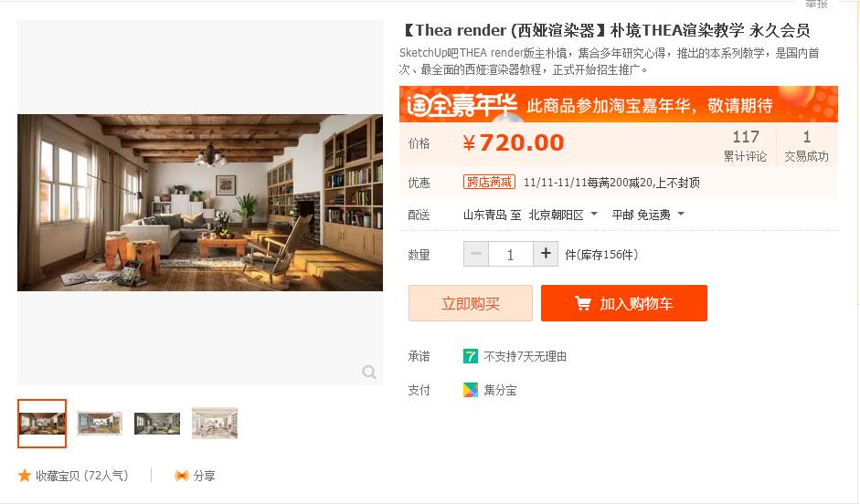Select the fourth light-colored room thumbnail
Image resolution: width=860 pixels, height=504 pixels.
tap(215, 423)
